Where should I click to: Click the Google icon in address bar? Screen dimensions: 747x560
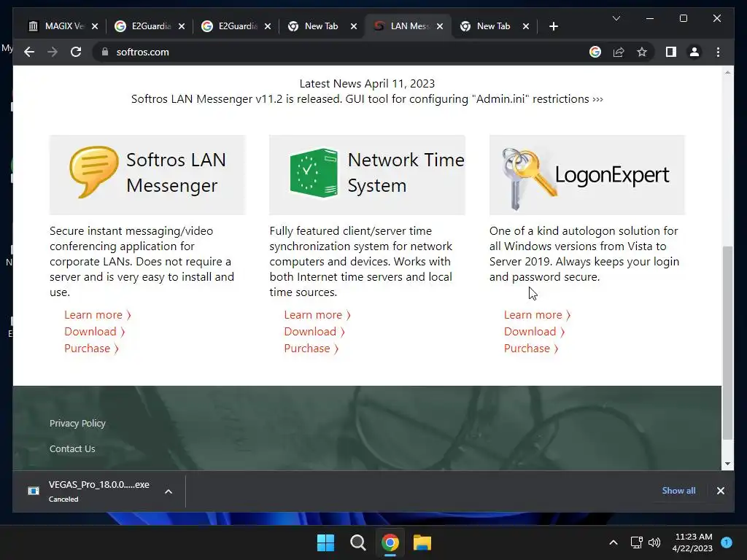pos(595,52)
